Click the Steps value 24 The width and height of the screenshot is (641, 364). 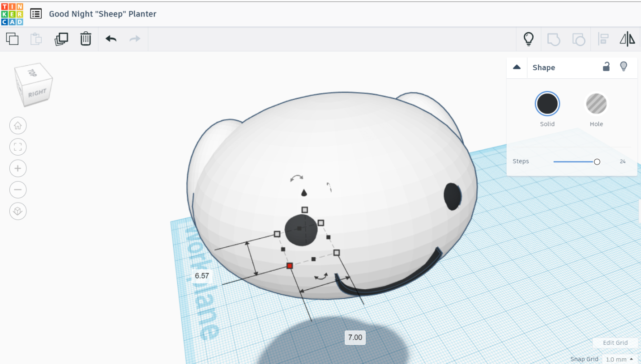coord(623,161)
